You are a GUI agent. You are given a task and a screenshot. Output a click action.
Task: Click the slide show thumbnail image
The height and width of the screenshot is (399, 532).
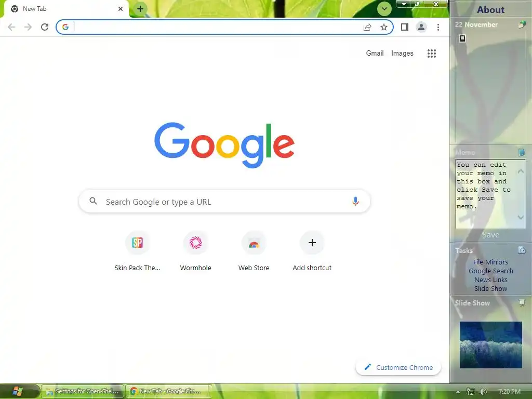490,345
